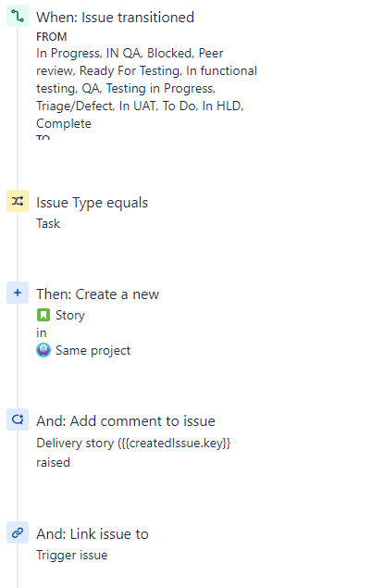The width and height of the screenshot is (384, 588).
Task: Click the Trigger issue label
Action: tap(72, 555)
